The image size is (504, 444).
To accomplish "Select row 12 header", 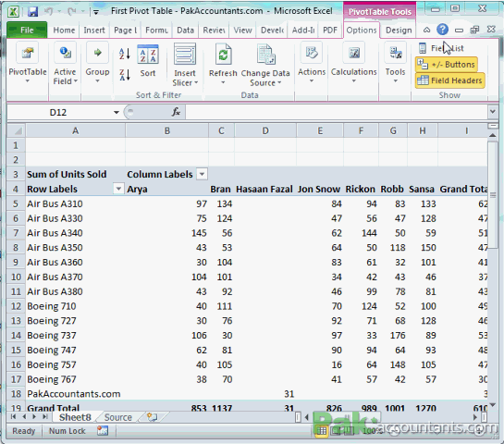I will (x=16, y=306).
